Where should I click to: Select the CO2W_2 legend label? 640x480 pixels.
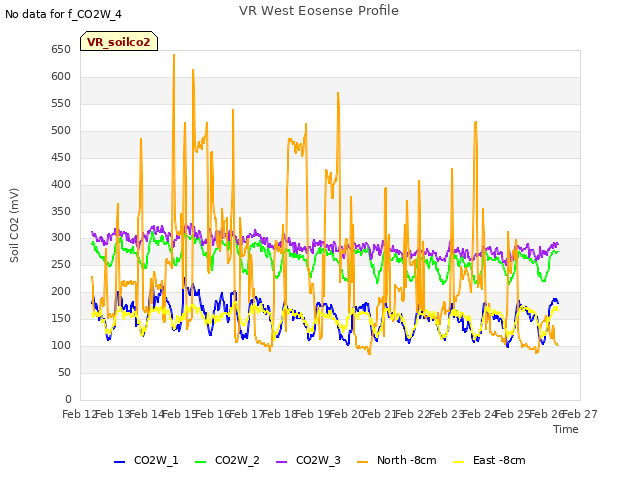pyautogui.click(x=237, y=460)
